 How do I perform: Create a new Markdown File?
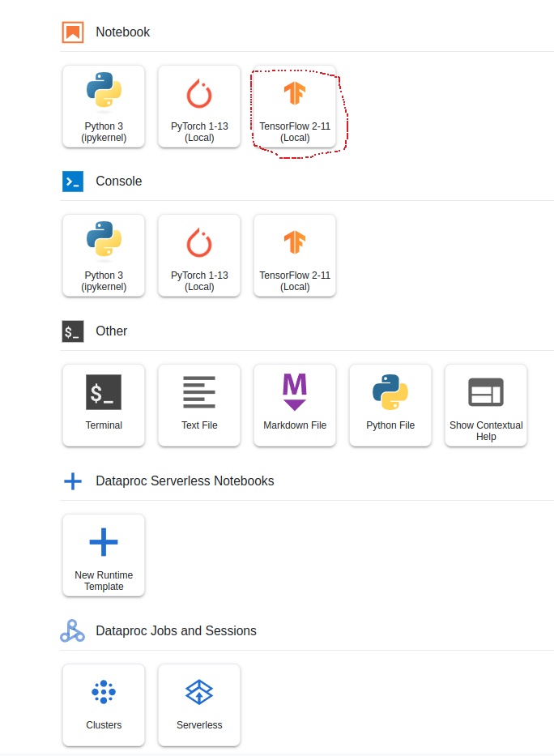(x=295, y=405)
